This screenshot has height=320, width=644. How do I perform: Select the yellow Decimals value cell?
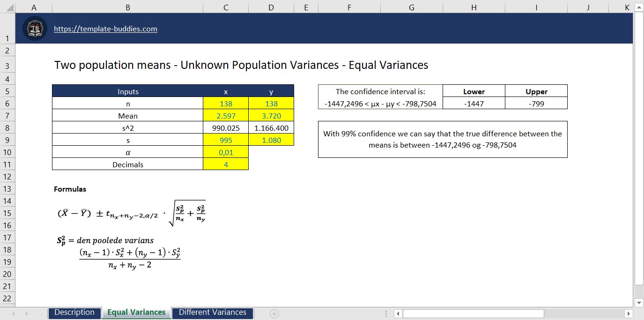pos(226,164)
